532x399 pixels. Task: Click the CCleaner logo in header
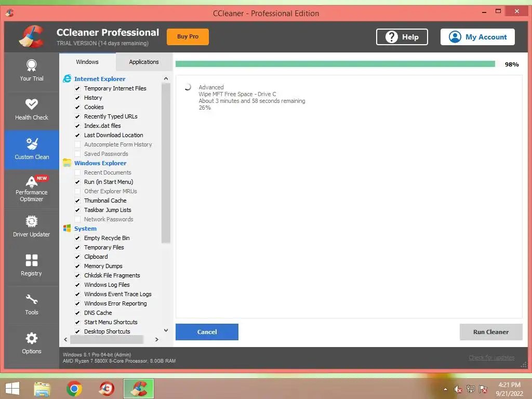coord(32,37)
